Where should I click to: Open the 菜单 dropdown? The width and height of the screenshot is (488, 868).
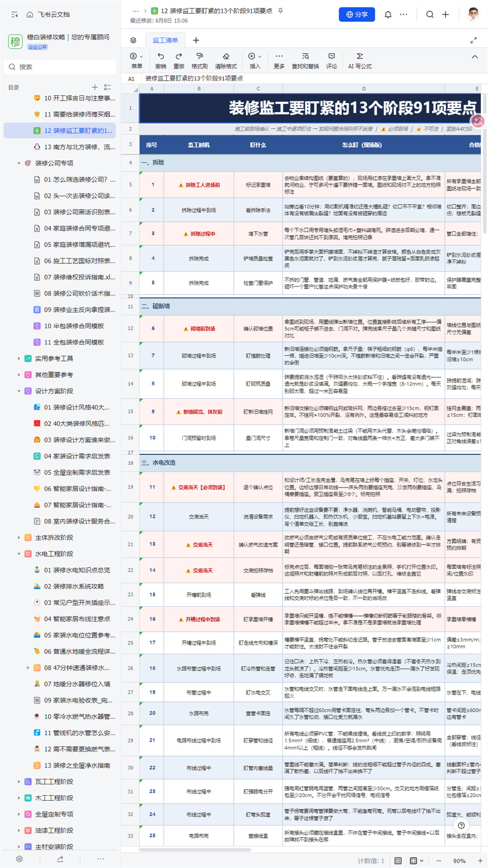pos(137,61)
